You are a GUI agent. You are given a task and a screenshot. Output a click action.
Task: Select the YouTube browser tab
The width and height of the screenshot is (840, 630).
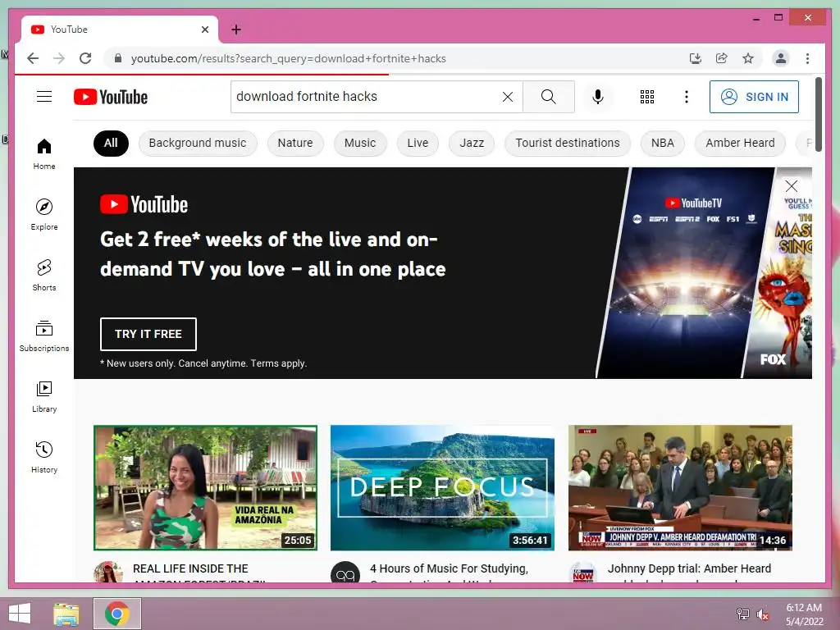(x=120, y=30)
